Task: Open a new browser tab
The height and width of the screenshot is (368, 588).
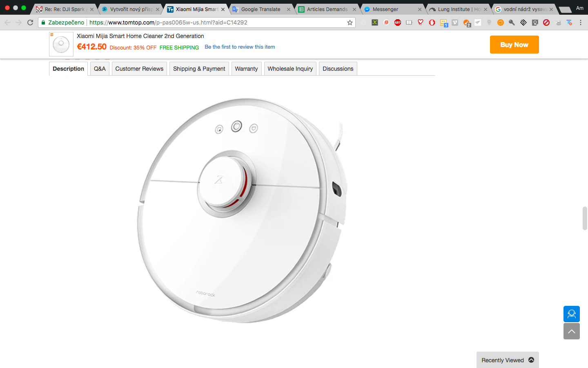Action: pyautogui.click(x=566, y=9)
